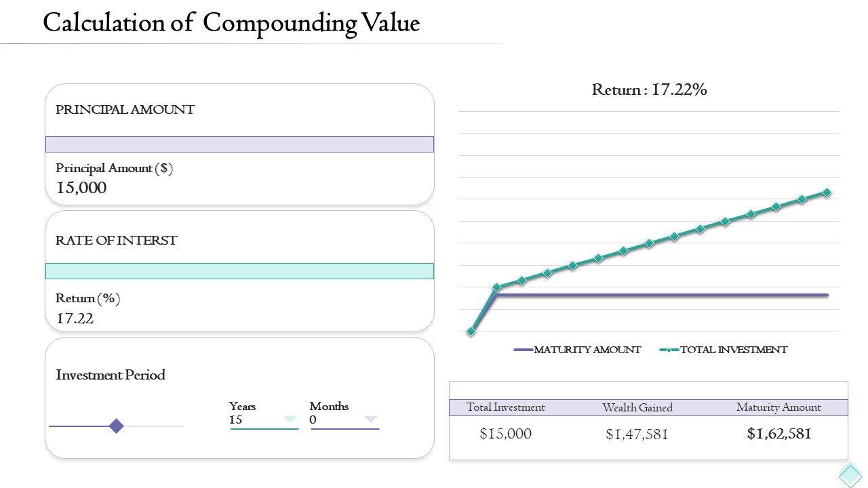
Task: Click the Investment Period slider diamond handle
Action: 117,426
